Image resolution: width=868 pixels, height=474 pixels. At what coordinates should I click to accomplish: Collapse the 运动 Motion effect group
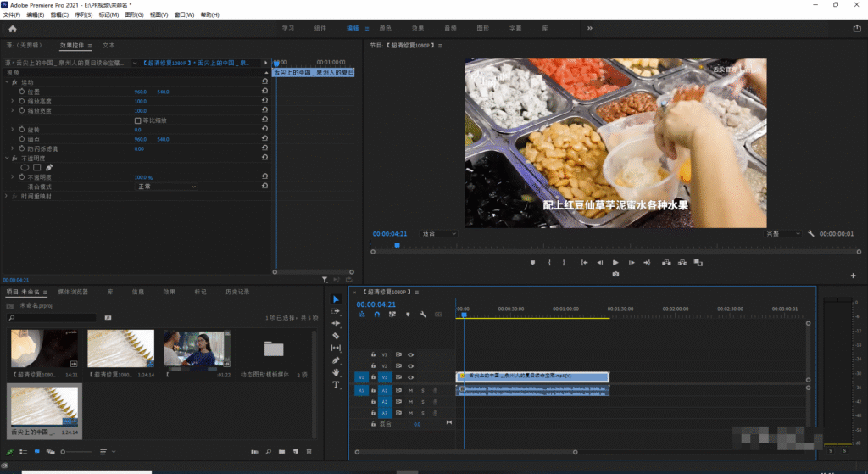tap(8, 82)
